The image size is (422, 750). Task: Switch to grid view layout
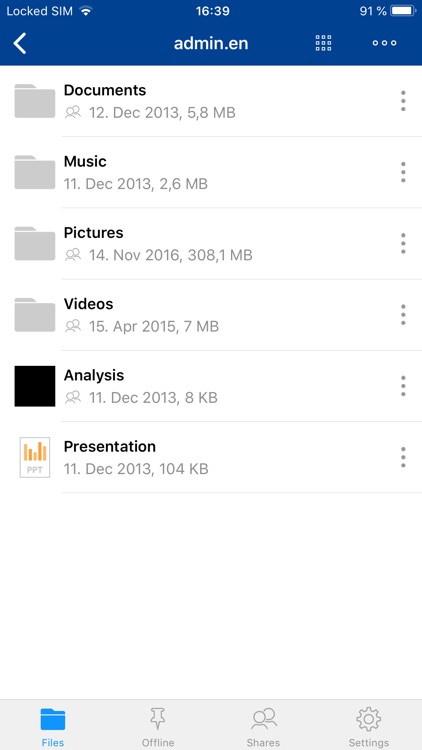(x=323, y=43)
